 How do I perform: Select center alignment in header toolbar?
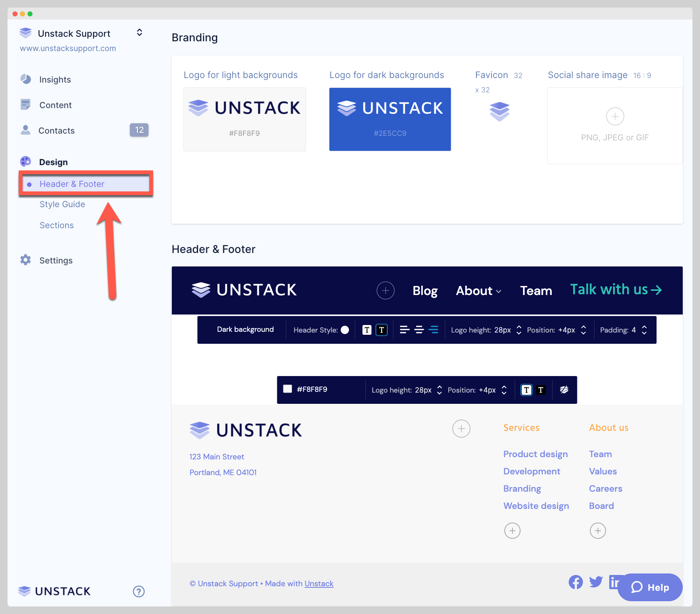[419, 330]
